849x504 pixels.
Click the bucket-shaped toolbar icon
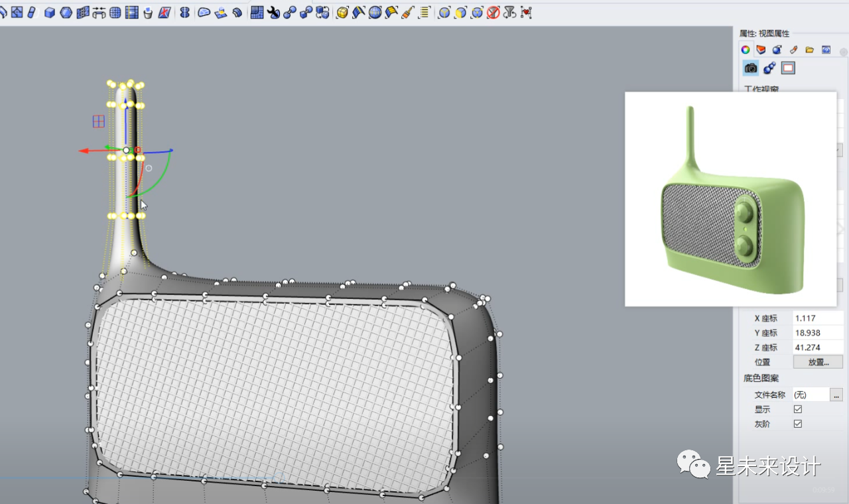(148, 12)
